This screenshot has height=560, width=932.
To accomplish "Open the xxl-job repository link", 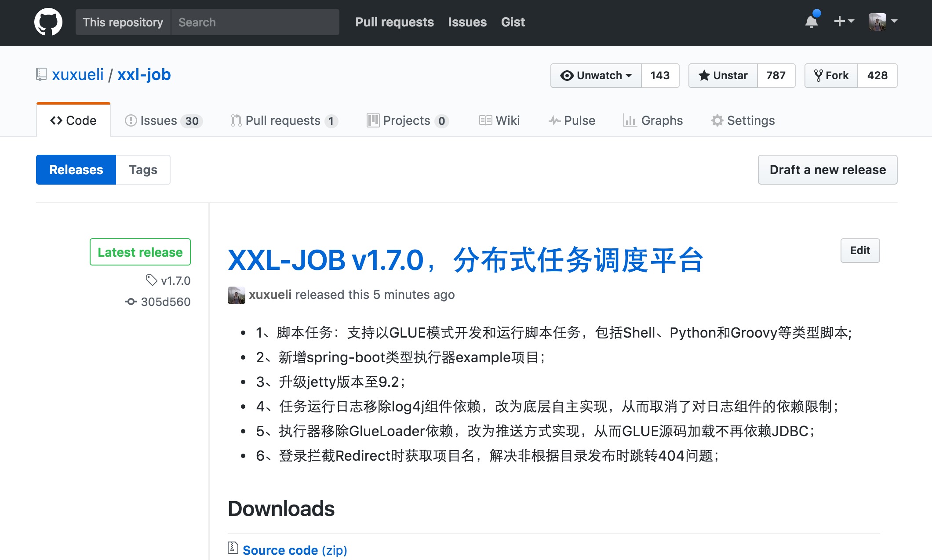I will pyautogui.click(x=144, y=75).
